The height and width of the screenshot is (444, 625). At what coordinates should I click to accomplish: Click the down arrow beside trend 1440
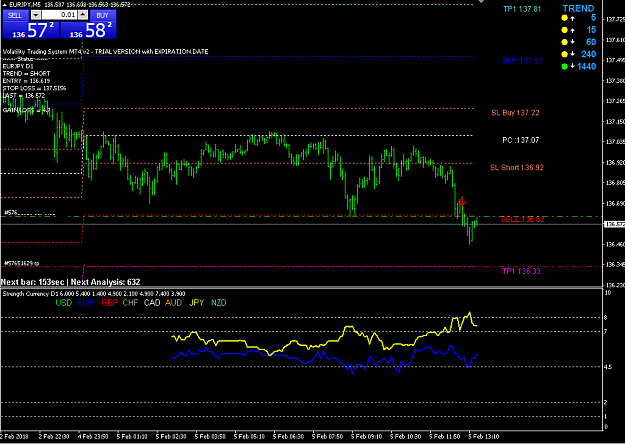pos(572,67)
